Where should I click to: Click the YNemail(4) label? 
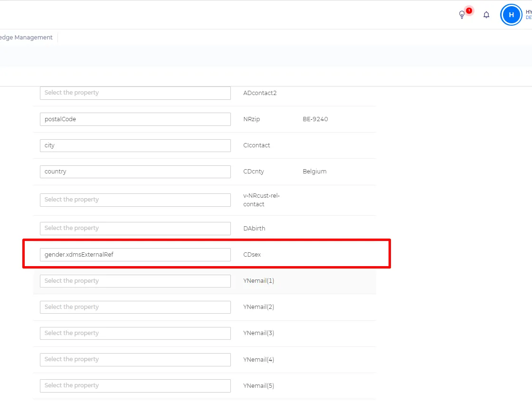pyautogui.click(x=258, y=360)
